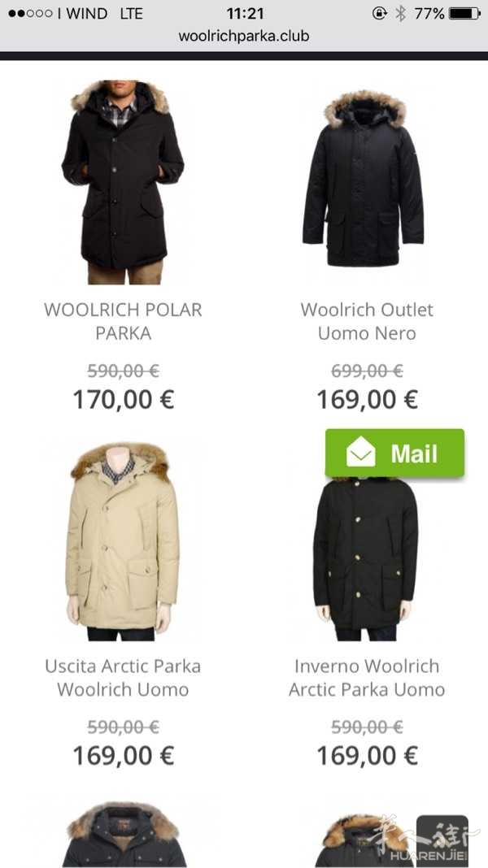Select the beige Uscita Arctic Parka image

coord(123,541)
